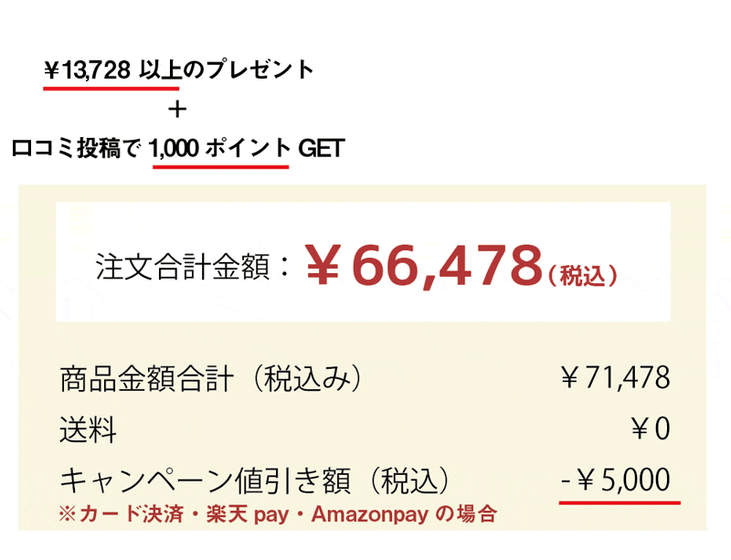This screenshot has width=731, height=560.
Task: Click the underlined -¥5,000 discount amount
Action: [x=620, y=480]
